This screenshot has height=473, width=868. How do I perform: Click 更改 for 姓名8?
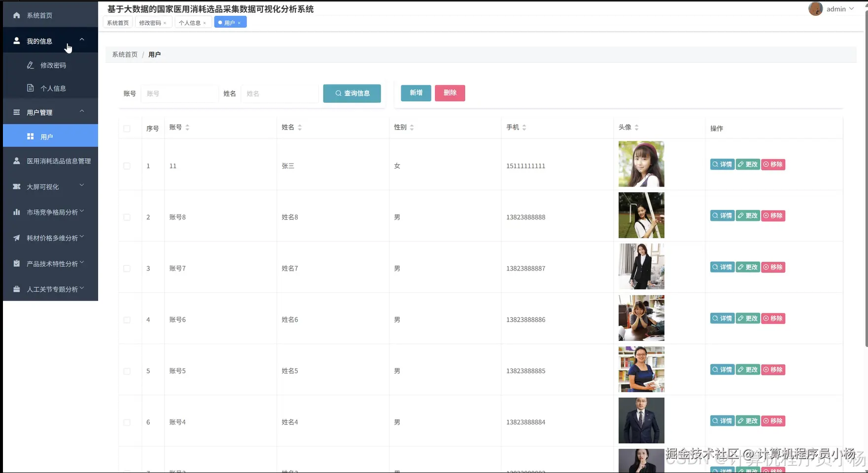[748, 215]
